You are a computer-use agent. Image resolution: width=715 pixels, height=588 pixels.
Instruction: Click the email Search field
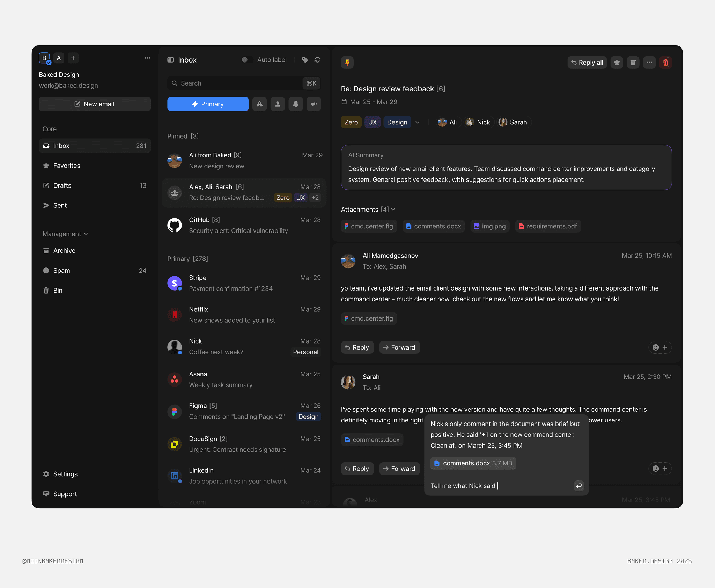point(237,83)
